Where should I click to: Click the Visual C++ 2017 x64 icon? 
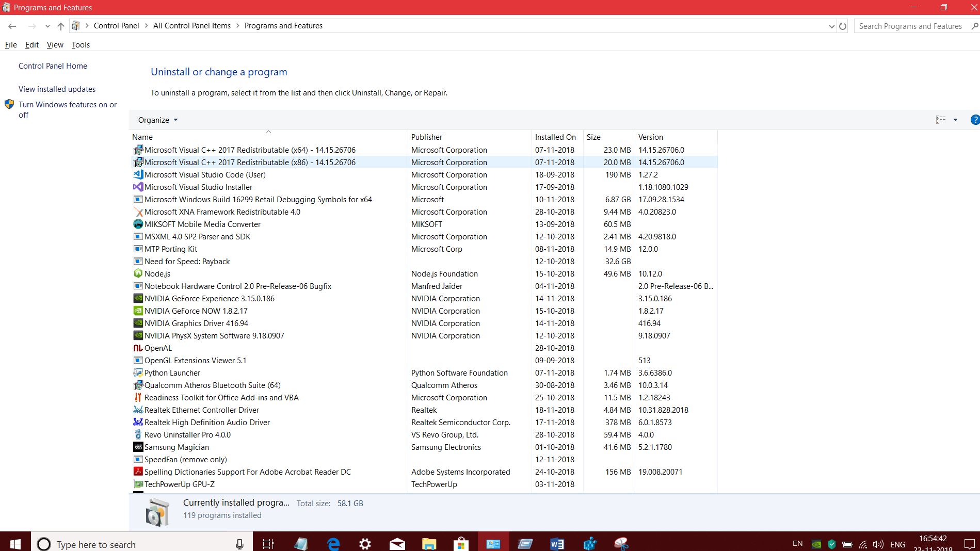138,150
